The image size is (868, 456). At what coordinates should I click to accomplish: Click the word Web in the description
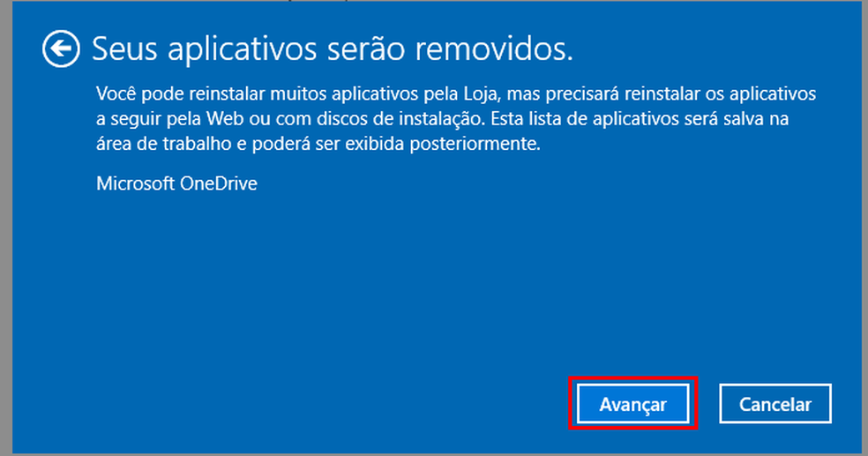point(225,119)
